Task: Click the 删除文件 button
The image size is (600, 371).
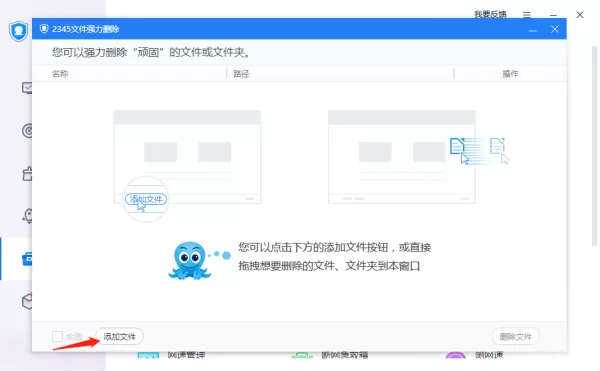Action: (515, 337)
